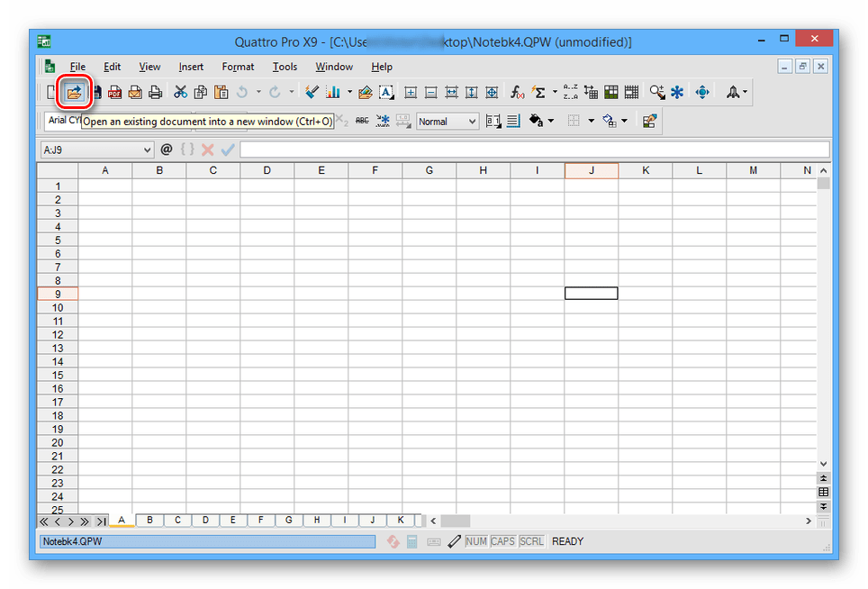Toggle the SCRL status indicator
The height and width of the screenshot is (589, 868).
click(x=531, y=541)
